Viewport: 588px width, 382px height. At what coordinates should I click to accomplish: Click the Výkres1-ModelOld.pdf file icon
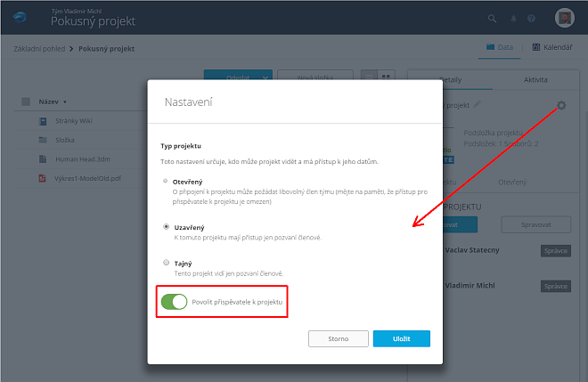[43, 178]
